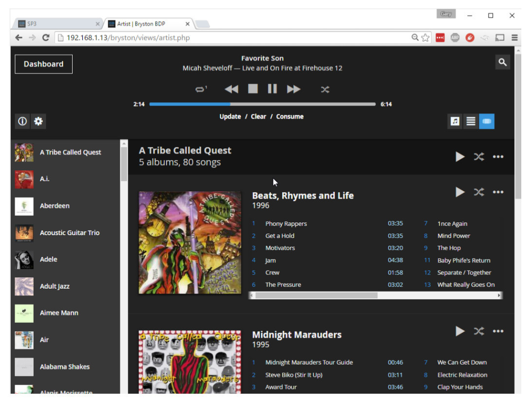Click the A Tribe Called Quest sidebar thumbnail
The image size is (532, 405).
[x=24, y=152]
